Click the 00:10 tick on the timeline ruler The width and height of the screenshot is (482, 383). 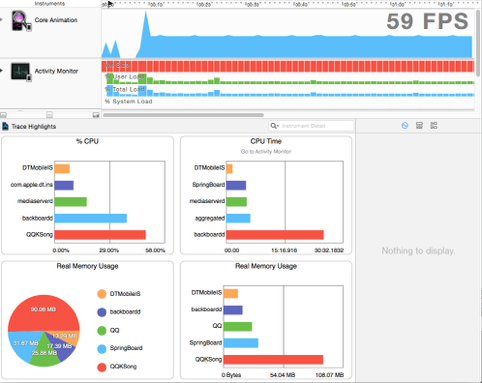[156, 4]
